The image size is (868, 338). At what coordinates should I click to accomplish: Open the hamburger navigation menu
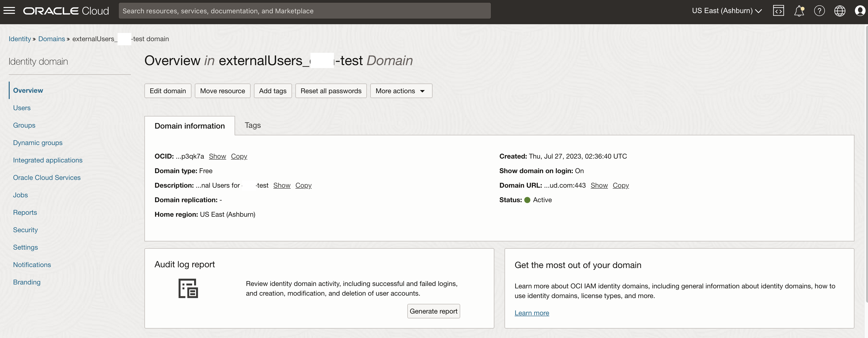[x=9, y=11]
